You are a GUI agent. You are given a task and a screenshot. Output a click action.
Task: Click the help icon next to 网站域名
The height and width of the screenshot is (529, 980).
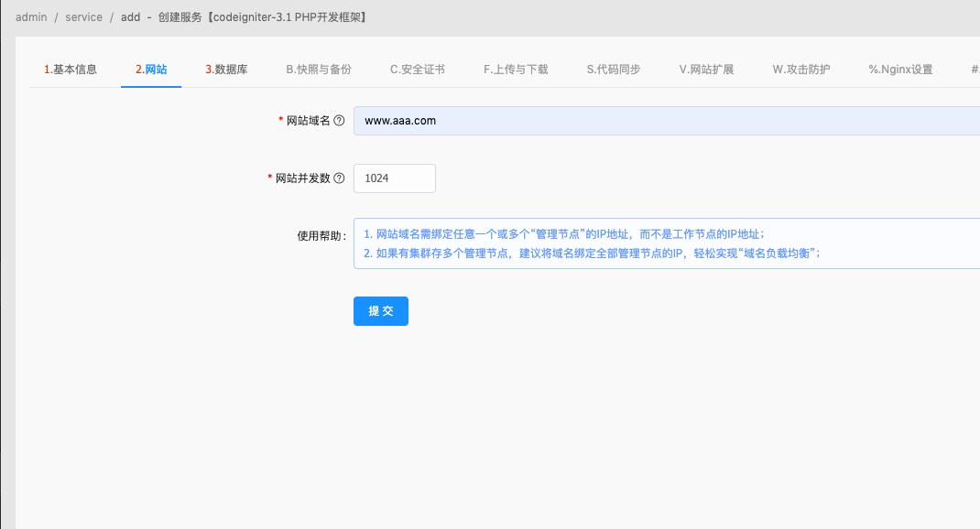pyautogui.click(x=339, y=121)
